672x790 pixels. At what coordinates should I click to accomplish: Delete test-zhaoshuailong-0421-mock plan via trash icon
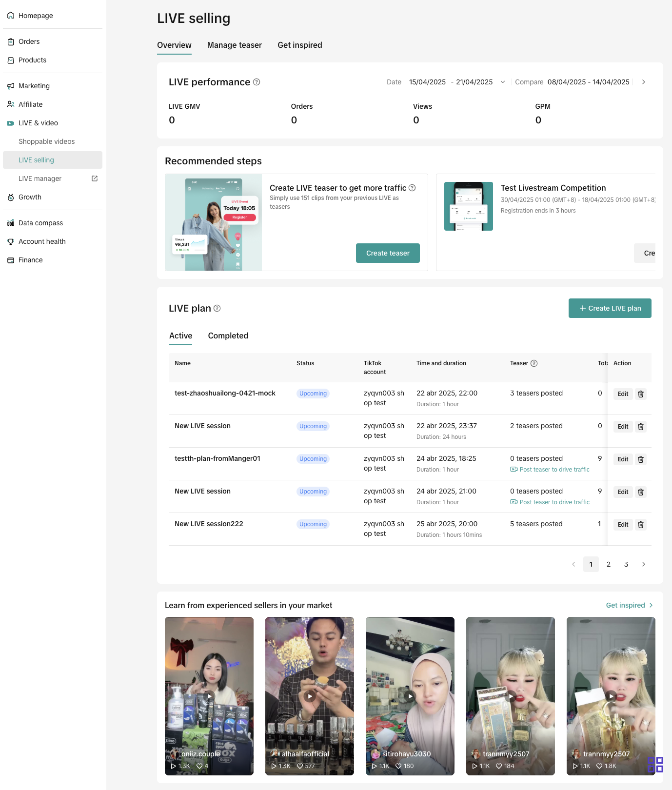click(x=641, y=394)
